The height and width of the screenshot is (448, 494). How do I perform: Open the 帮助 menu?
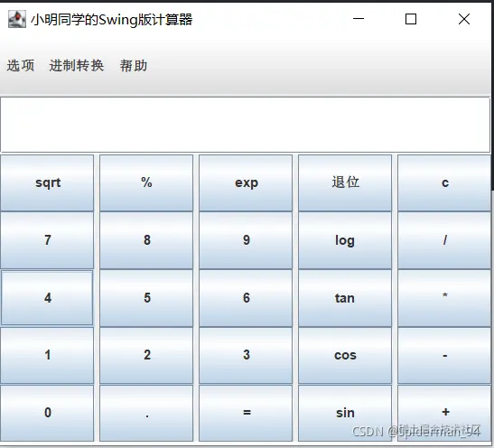point(134,66)
